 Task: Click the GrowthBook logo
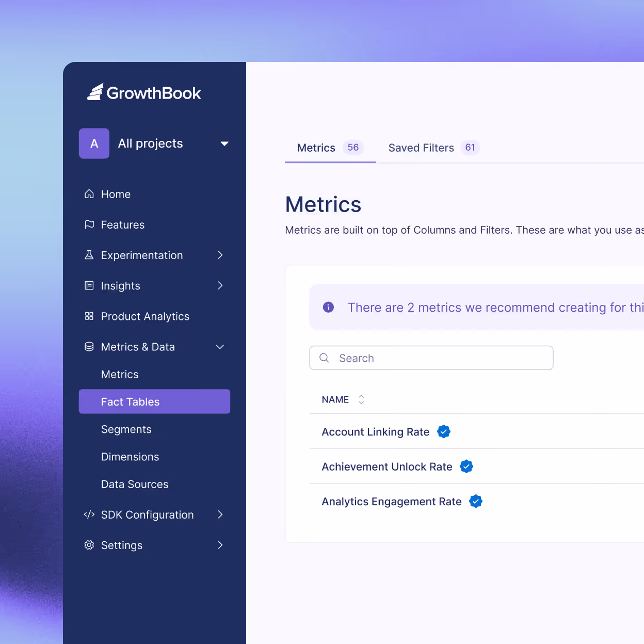point(144,92)
